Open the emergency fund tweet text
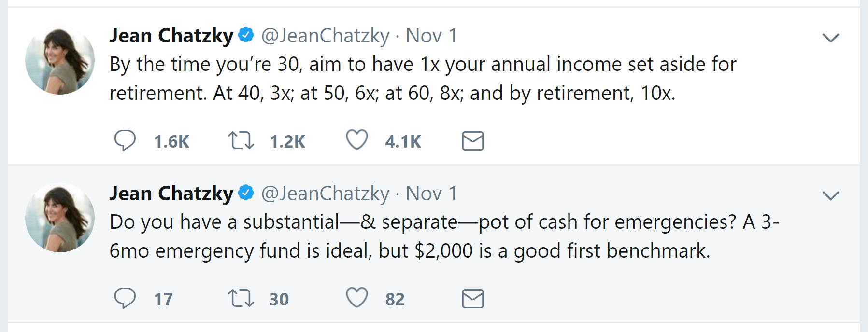The width and height of the screenshot is (868, 332). point(444,236)
